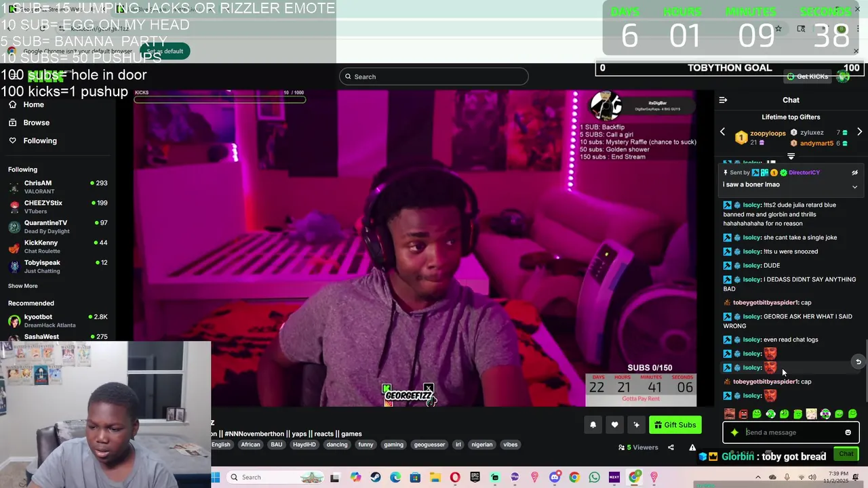Viewport: 868px width, 488px height.
Task: Show previous top gifters
Action: pyautogui.click(x=722, y=132)
